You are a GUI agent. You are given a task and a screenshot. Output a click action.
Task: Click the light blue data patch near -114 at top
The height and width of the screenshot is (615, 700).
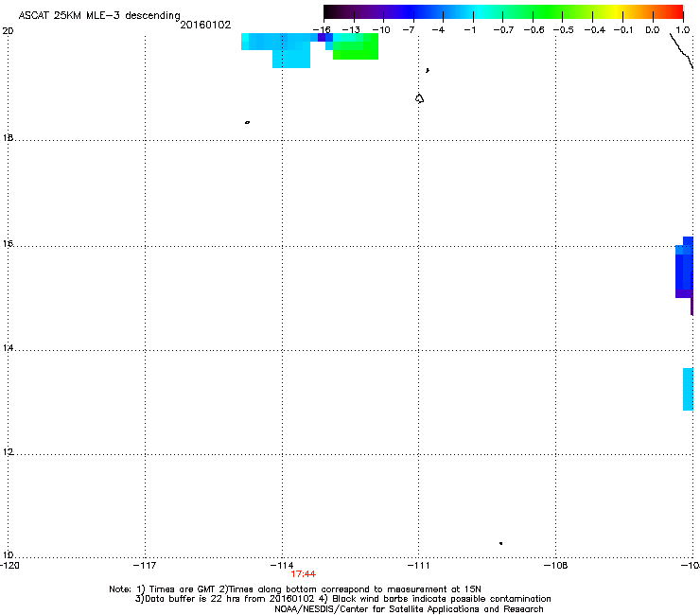[x=281, y=47]
